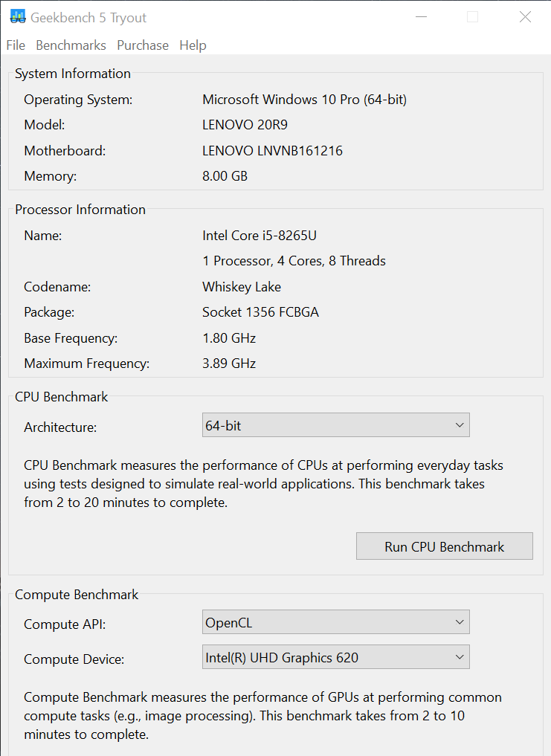This screenshot has height=756, width=551.
Task: Minimize the Geekbench window
Action: (x=421, y=16)
